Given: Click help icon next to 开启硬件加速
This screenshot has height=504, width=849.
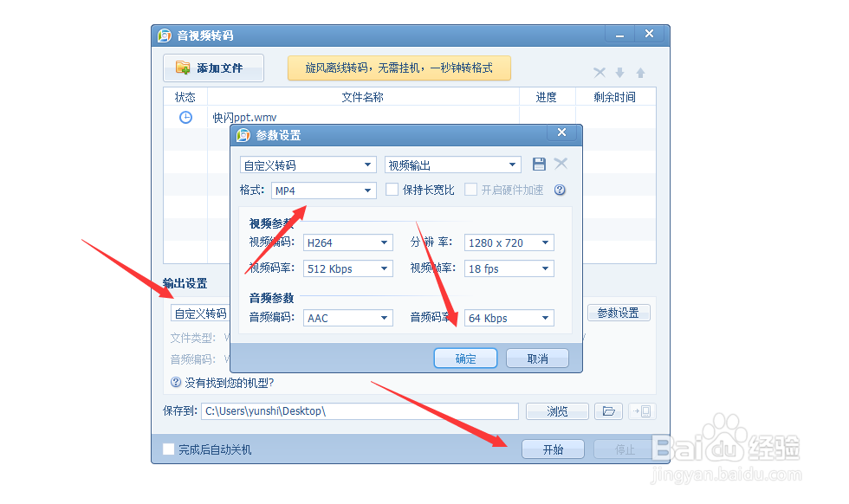Looking at the screenshot, I should pyautogui.click(x=560, y=189).
